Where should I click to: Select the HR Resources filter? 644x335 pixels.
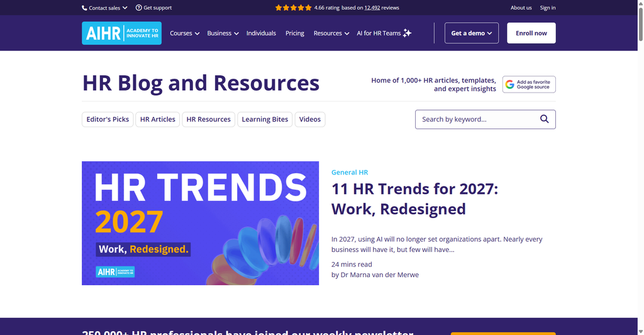209,119
